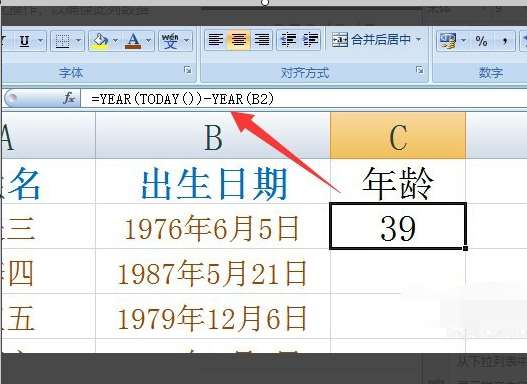This screenshot has height=384, width=527.
Task: Expand the 合并后居中 dropdown arrow
Action: click(419, 40)
